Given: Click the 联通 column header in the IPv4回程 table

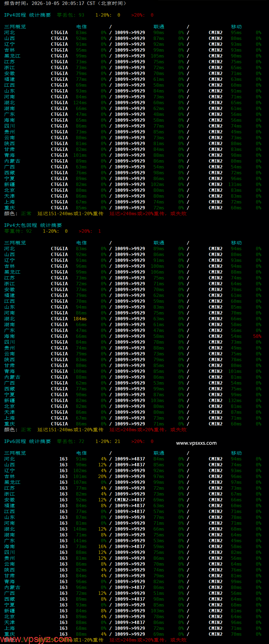Looking at the screenshot, I should pyautogui.click(x=159, y=27).
